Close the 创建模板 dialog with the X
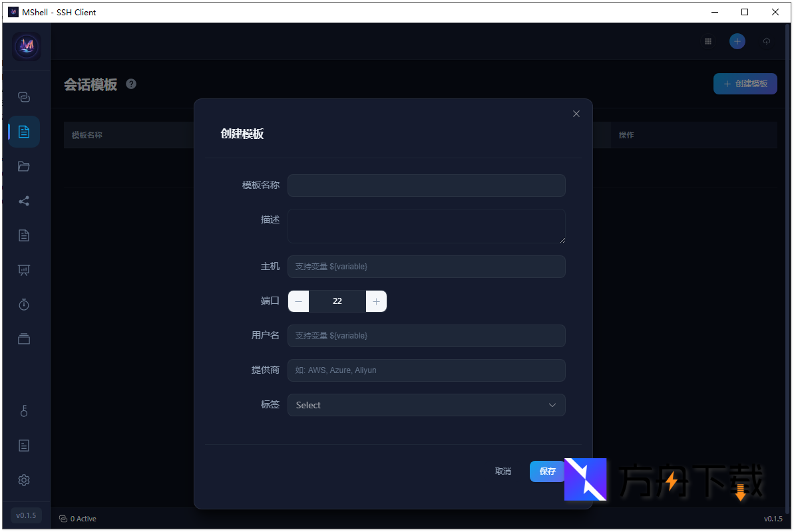794x532 pixels. click(x=576, y=114)
